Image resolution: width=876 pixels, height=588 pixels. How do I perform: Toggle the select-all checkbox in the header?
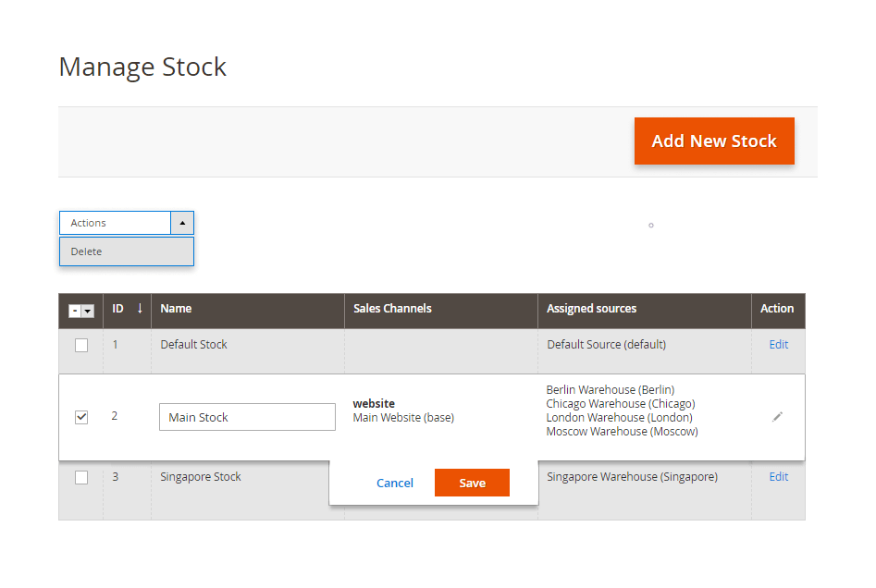tap(77, 311)
